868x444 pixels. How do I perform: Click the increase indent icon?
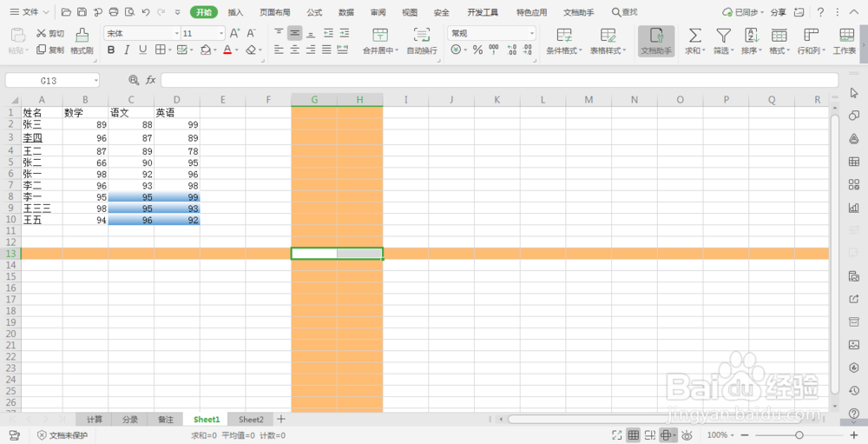click(x=345, y=33)
